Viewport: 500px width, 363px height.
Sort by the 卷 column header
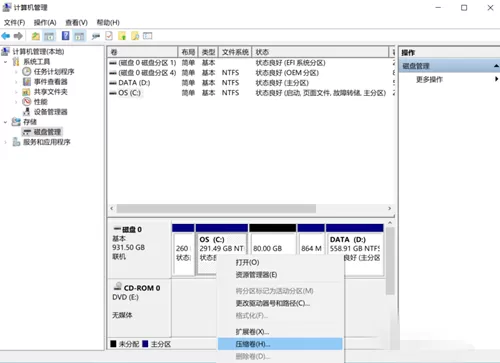(143, 52)
